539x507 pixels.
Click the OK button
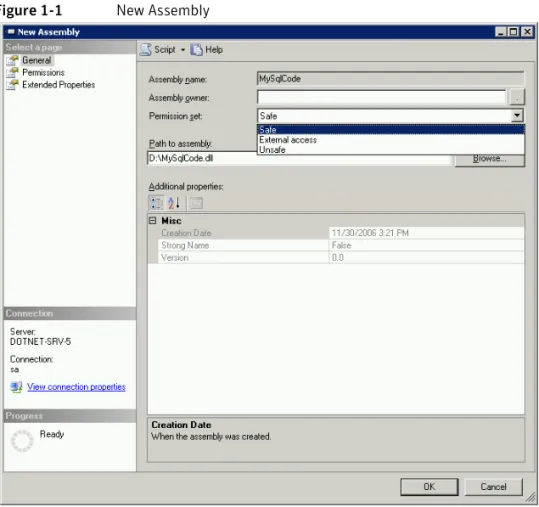[429, 487]
